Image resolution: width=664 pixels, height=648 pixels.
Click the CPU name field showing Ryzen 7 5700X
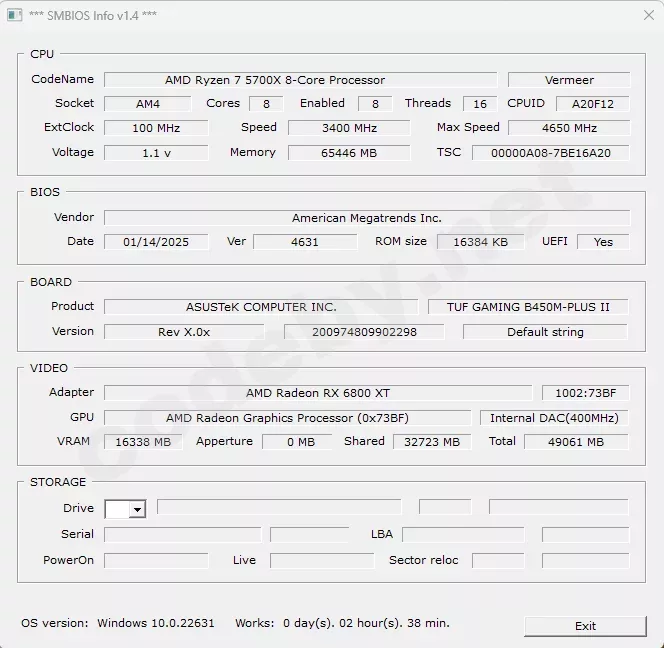[x=301, y=80]
